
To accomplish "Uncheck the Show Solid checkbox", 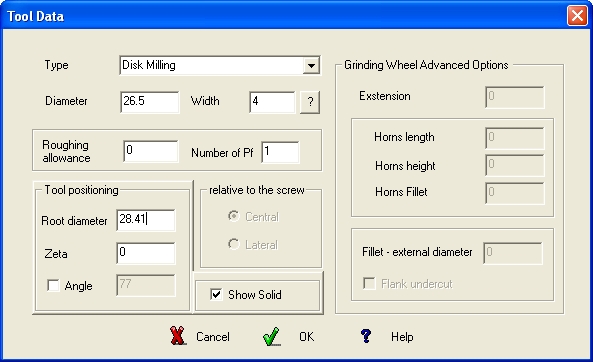I will 216,294.
